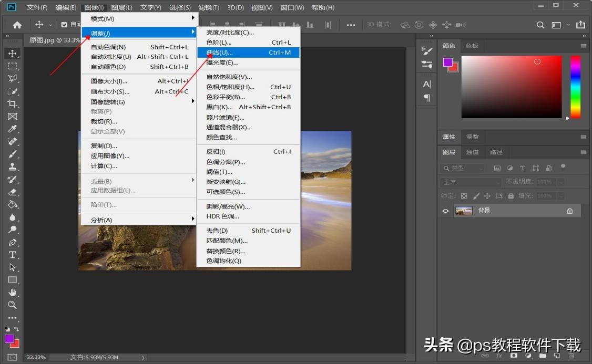This screenshot has height=364, width=592.
Task: Open the Paragraph panel icon
Action: (x=427, y=98)
